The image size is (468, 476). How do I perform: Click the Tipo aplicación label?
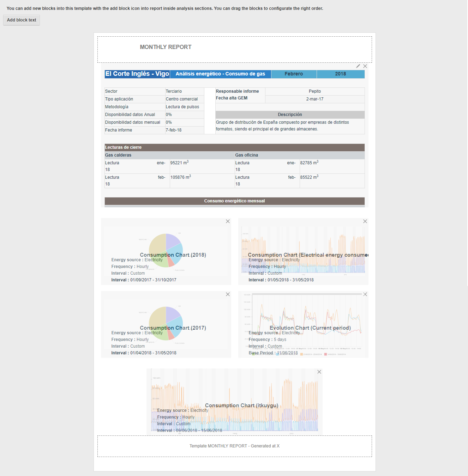pyautogui.click(x=119, y=99)
